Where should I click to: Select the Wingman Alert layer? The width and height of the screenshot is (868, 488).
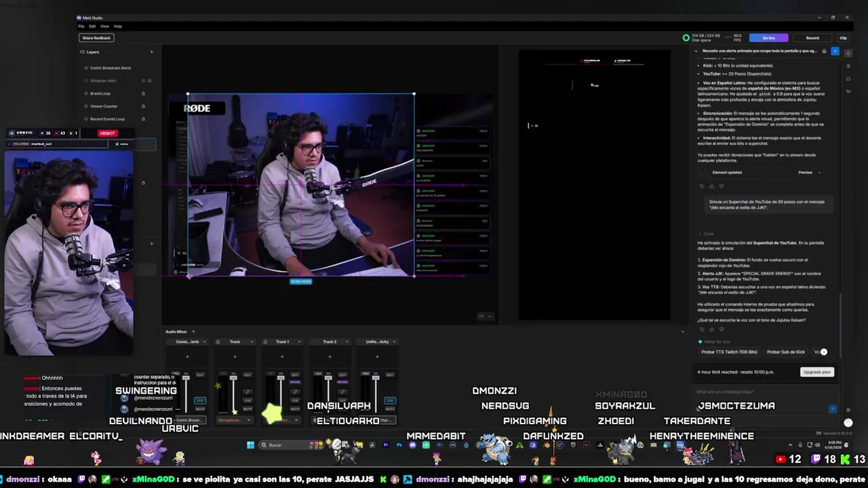[103, 81]
